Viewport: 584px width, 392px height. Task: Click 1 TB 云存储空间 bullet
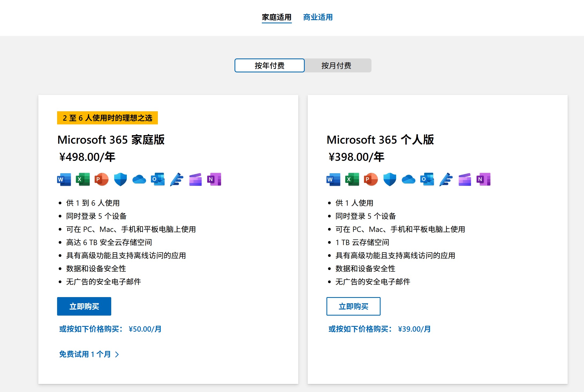click(x=362, y=242)
